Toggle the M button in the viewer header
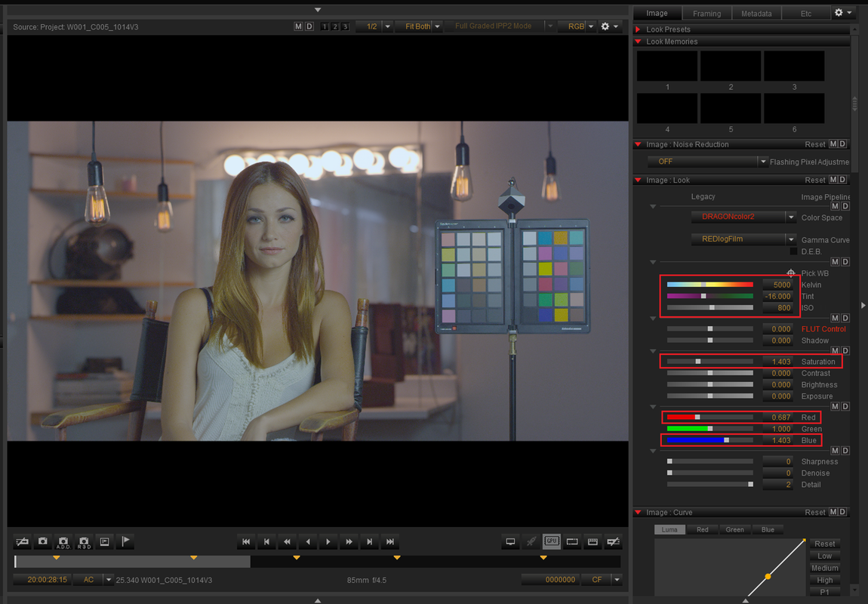This screenshot has width=868, height=604. click(298, 26)
